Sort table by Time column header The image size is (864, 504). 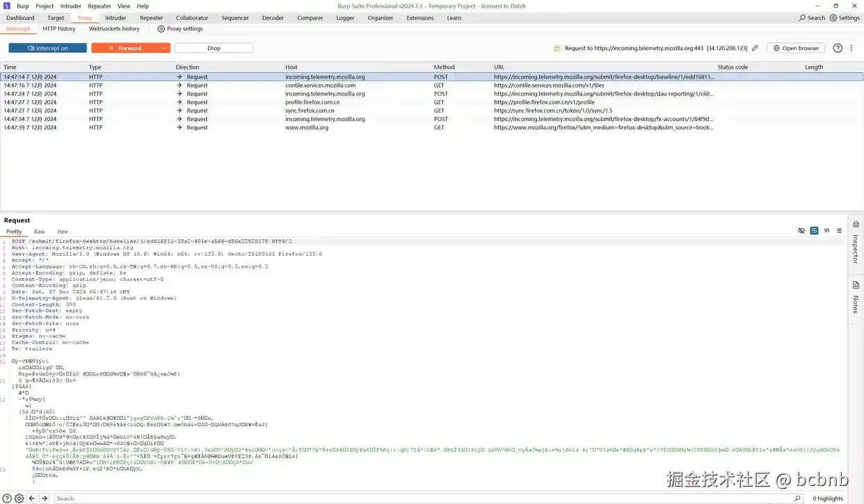(x=10, y=67)
